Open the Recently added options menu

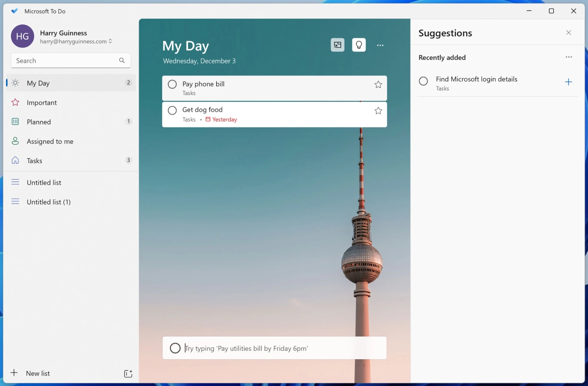[568, 57]
